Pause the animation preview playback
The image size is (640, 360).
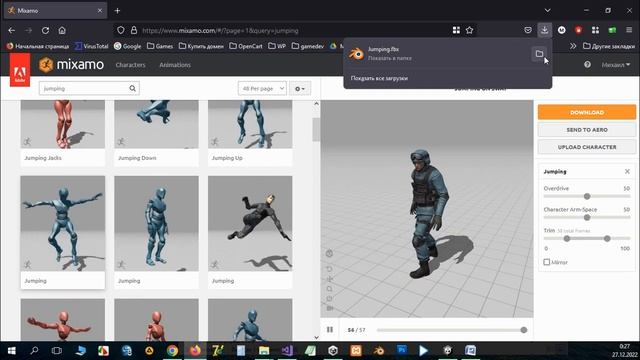click(x=330, y=330)
